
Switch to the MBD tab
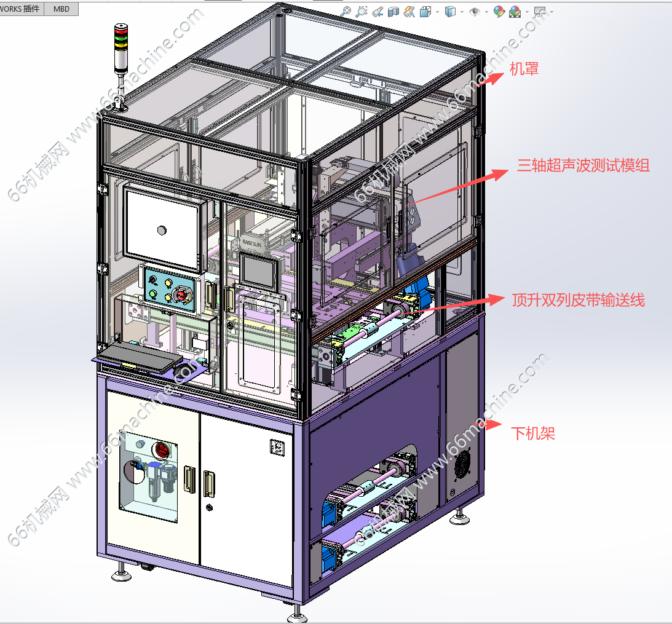pyautogui.click(x=61, y=9)
